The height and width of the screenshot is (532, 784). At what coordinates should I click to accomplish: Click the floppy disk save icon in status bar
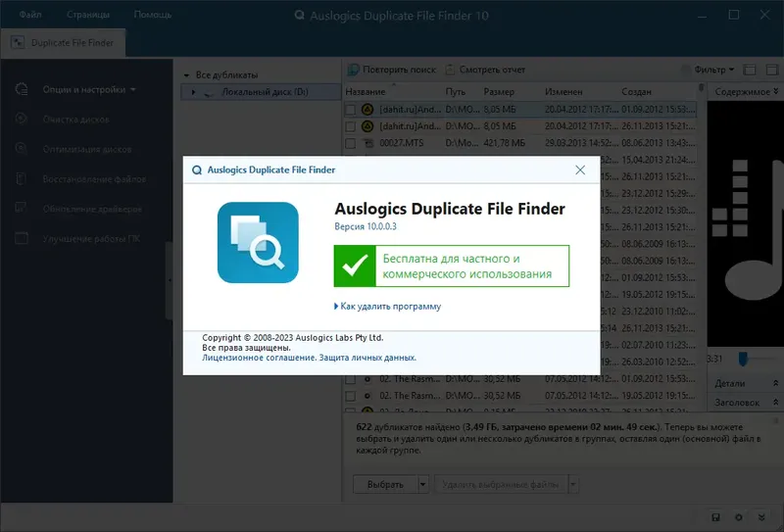tap(715, 517)
